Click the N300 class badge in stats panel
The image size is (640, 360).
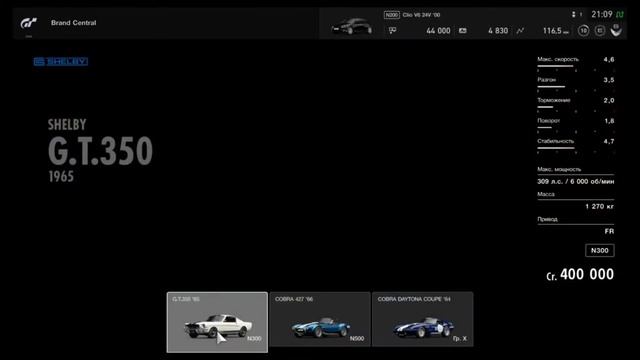(x=600, y=250)
